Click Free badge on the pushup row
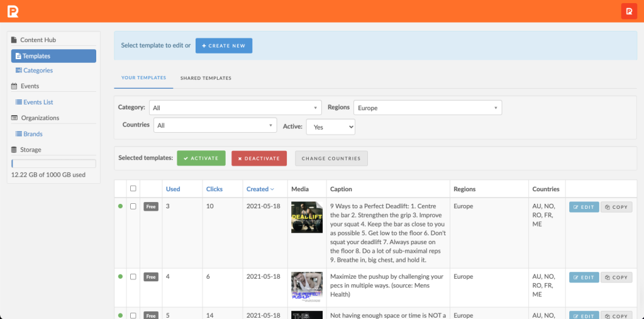Viewport: 644px width, 319px height. point(151,277)
